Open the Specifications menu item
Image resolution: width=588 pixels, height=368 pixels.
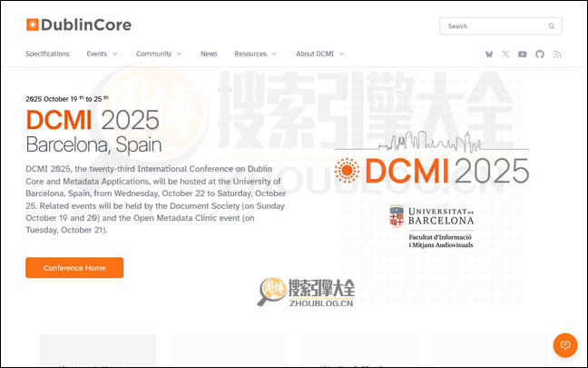click(x=47, y=54)
